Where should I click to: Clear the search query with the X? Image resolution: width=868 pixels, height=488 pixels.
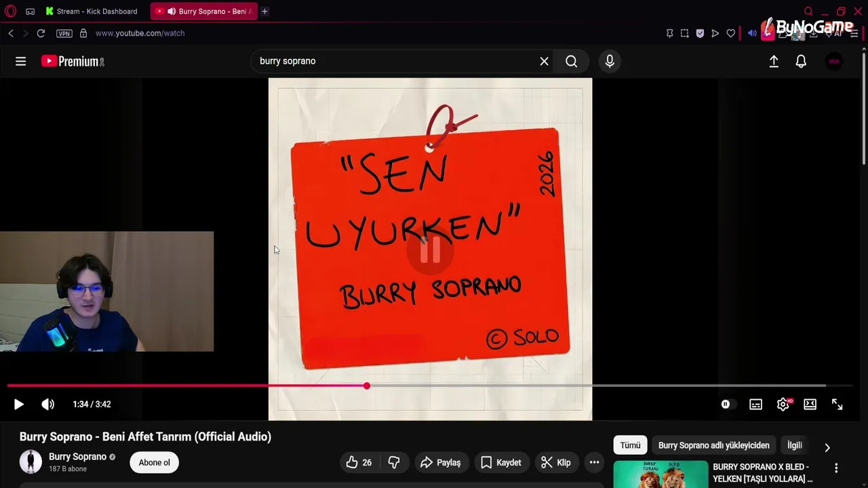click(x=544, y=61)
